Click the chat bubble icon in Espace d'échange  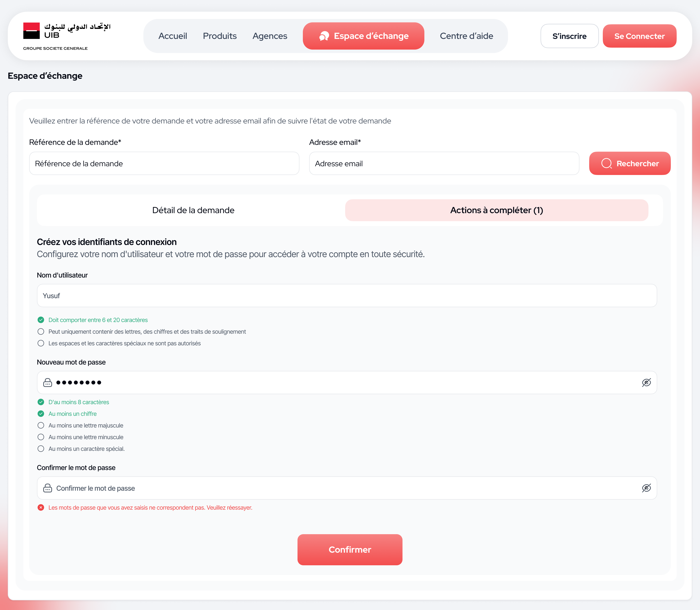click(x=324, y=36)
